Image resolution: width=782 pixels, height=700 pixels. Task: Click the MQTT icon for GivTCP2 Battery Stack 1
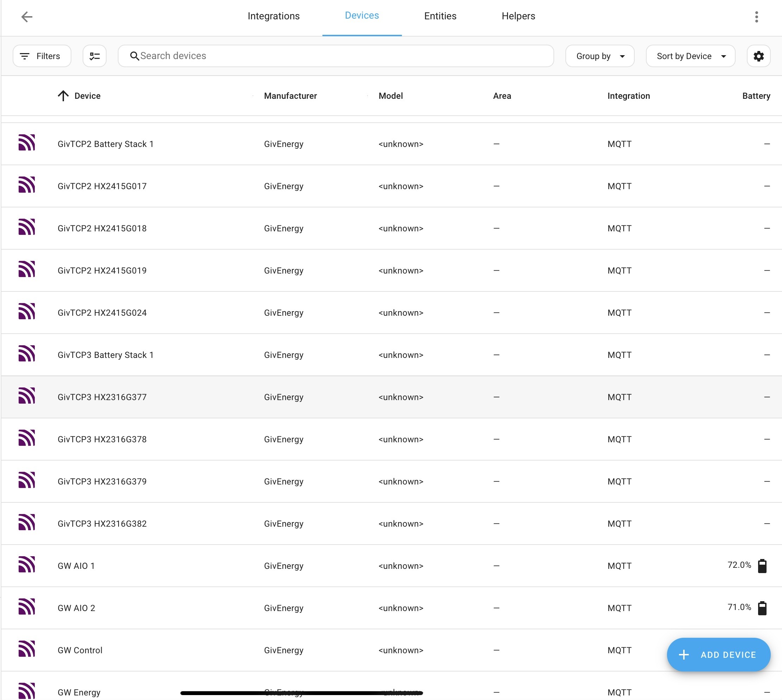tap(26, 143)
